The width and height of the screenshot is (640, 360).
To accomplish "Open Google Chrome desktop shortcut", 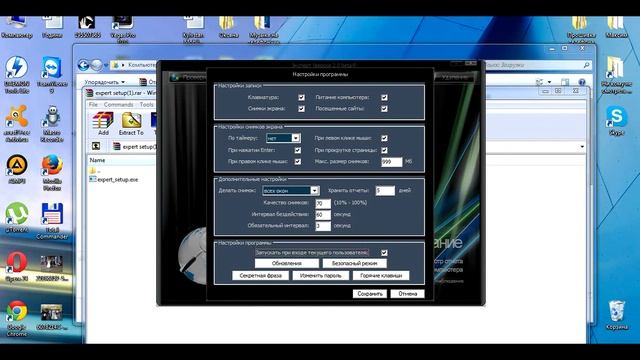I will [x=16, y=318].
